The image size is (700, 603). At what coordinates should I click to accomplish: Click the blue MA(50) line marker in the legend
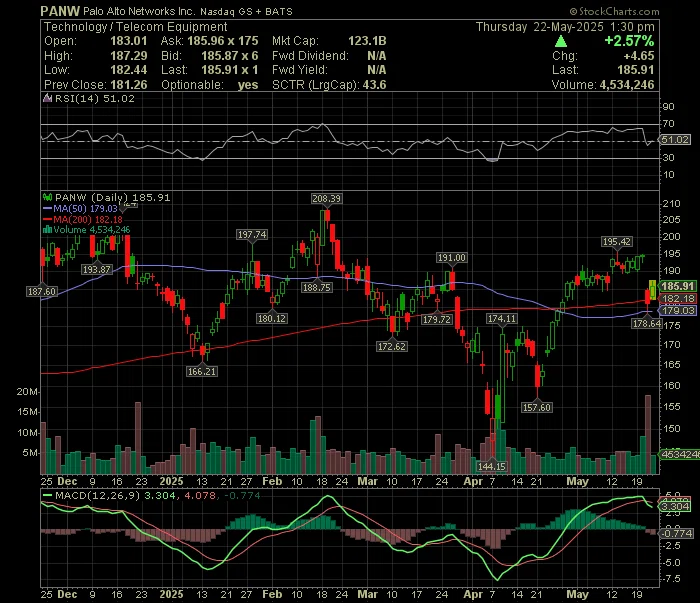point(47,208)
